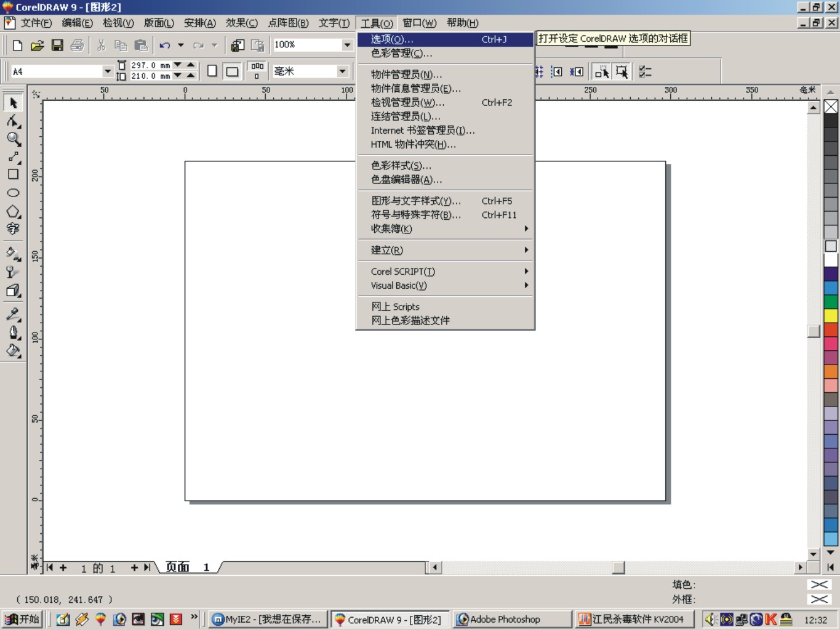Choose 物件管理员(N)... menu entry
The image size is (840, 630).
point(445,75)
